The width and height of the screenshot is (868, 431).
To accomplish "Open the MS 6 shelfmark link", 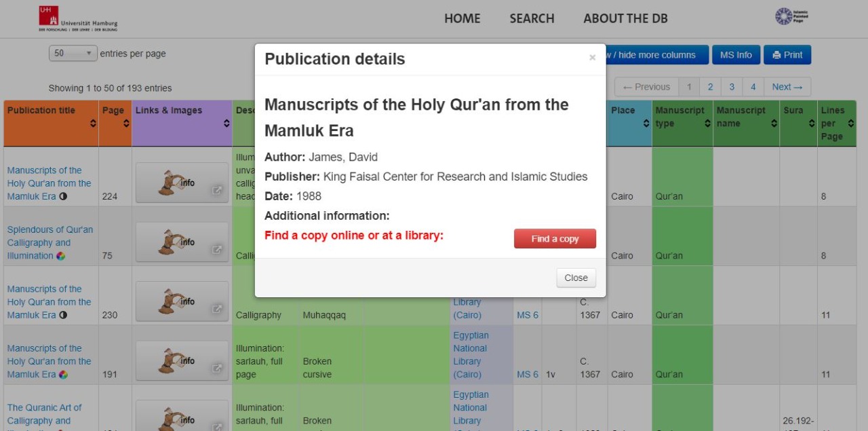I will (x=527, y=315).
